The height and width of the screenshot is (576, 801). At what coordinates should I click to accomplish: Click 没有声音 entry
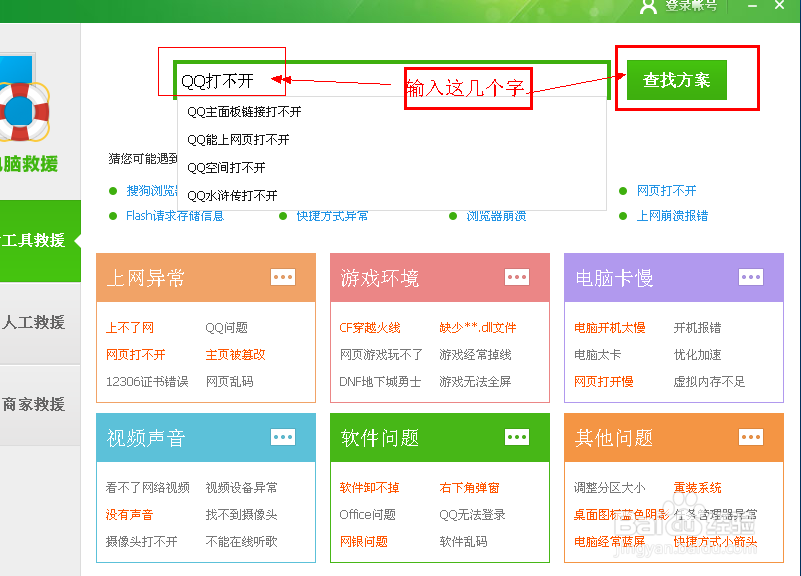pyautogui.click(x=129, y=515)
